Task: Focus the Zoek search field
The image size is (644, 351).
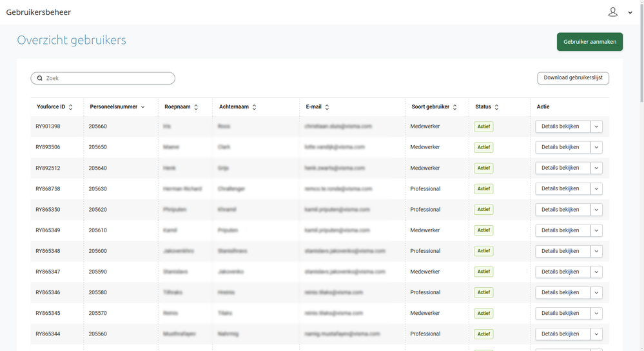Action: 106,78
